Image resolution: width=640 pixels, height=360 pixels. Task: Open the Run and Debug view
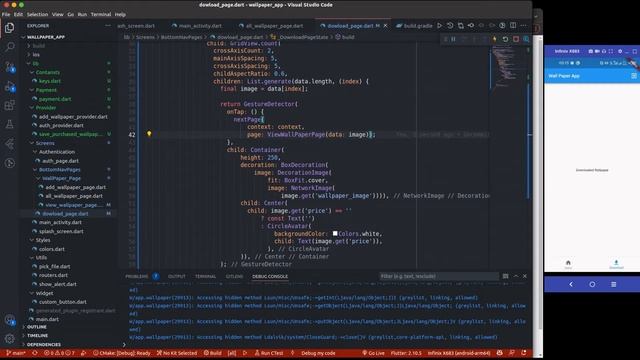point(9,86)
